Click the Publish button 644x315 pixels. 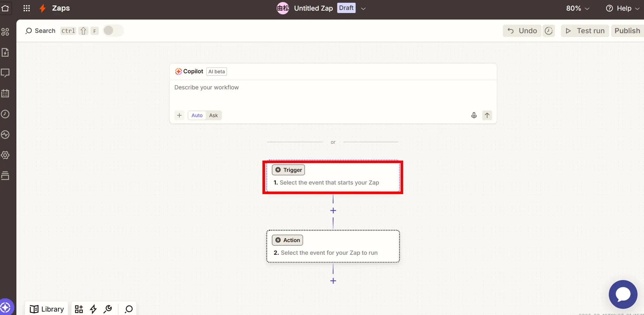coord(627,31)
